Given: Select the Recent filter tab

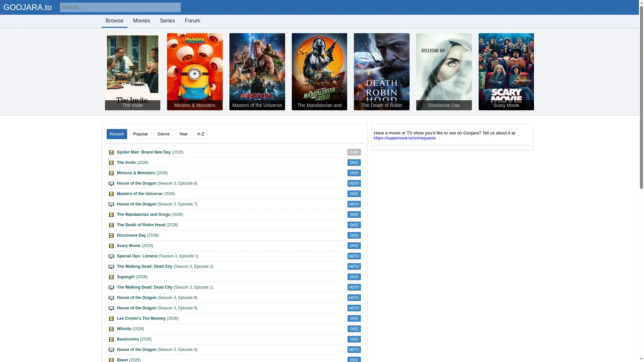Looking at the screenshot, I should coord(117,134).
